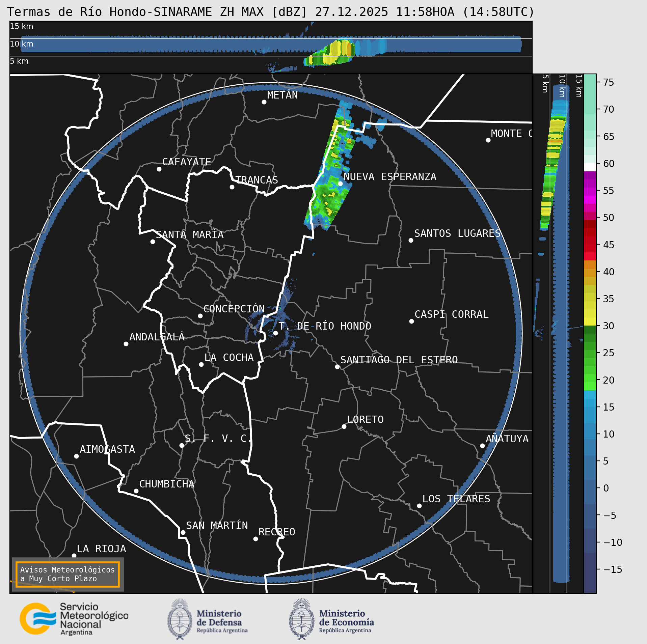Viewport: 647px width, 644px height.
Task: Click the radar title text at top
Action: coord(271,12)
